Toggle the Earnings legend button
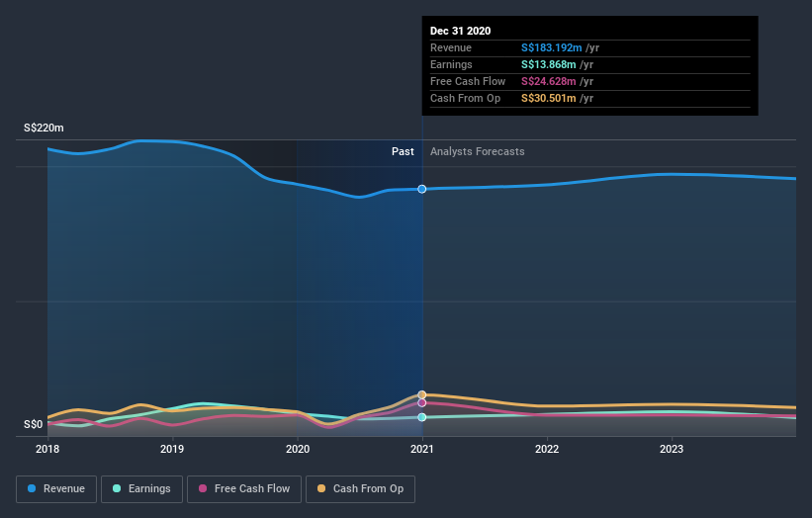The height and width of the screenshot is (518, 812). pos(141,489)
